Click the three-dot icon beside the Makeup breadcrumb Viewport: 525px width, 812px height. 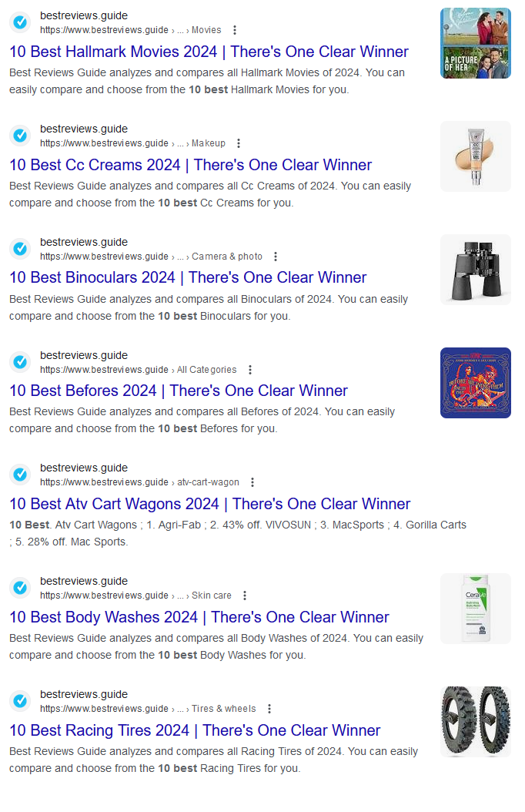click(239, 143)
